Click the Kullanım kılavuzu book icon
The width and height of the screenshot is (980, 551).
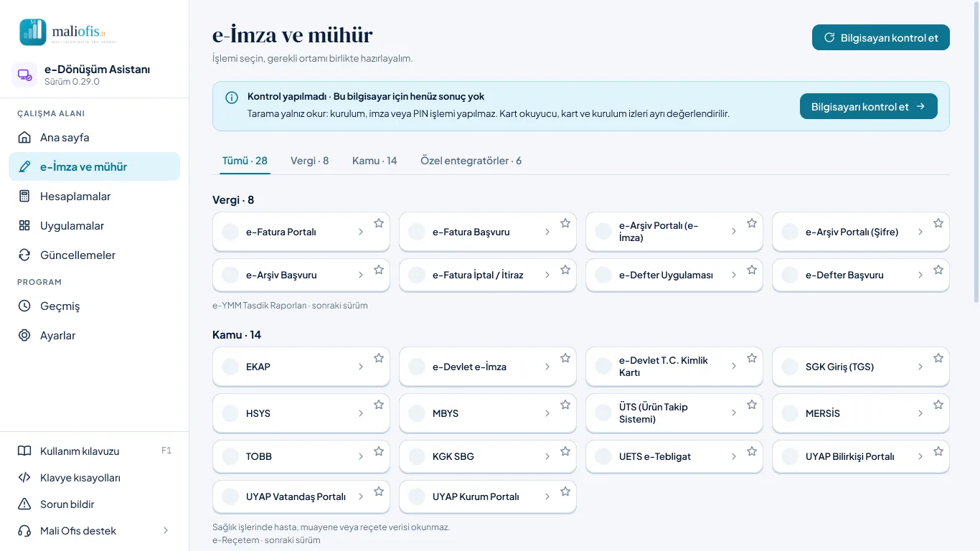coord(24,451)
